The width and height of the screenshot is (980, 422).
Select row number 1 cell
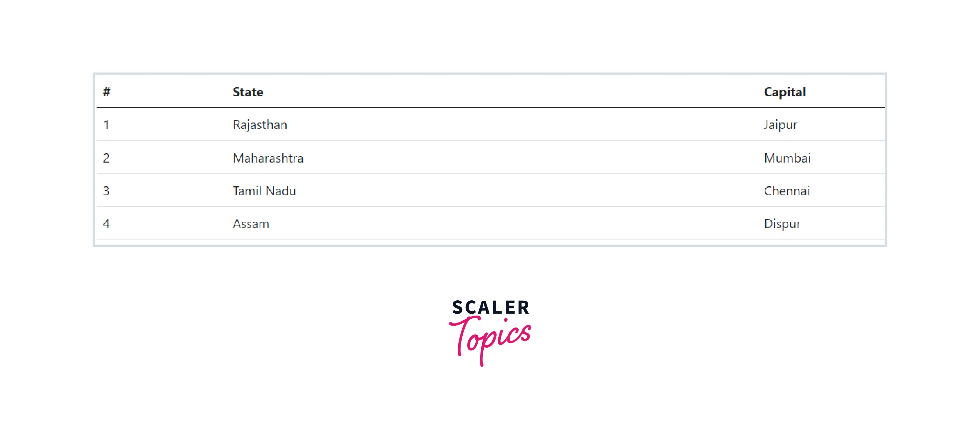coord(107,125)
